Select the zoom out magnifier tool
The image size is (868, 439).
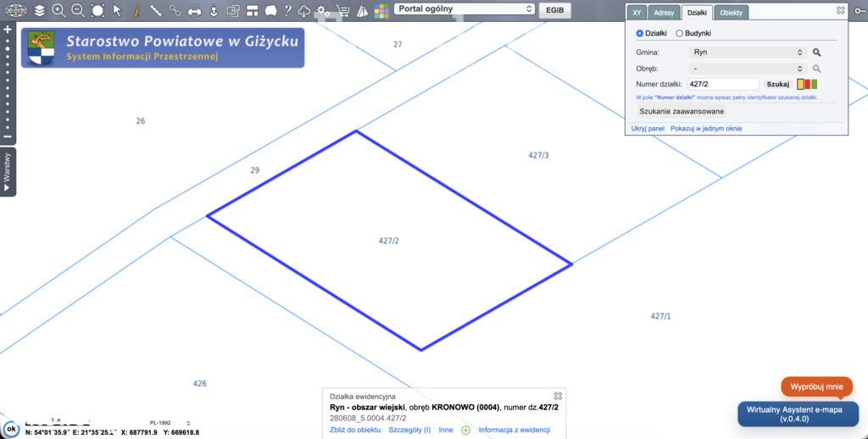[78, 10]
